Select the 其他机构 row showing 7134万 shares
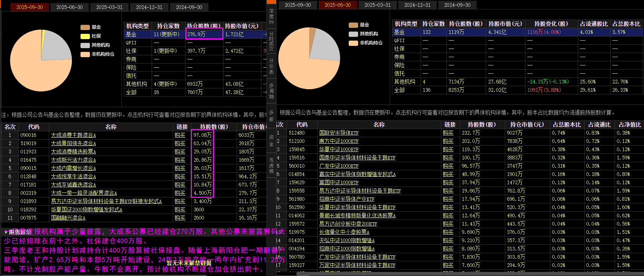 517,82
